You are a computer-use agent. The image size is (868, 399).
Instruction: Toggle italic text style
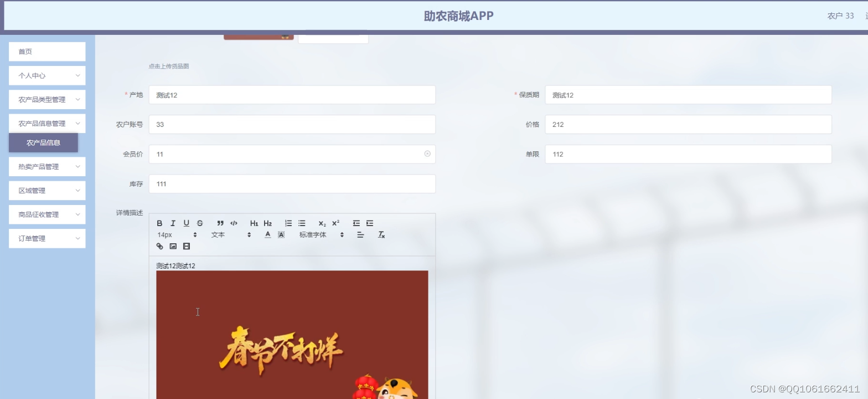tap(173, 223)
